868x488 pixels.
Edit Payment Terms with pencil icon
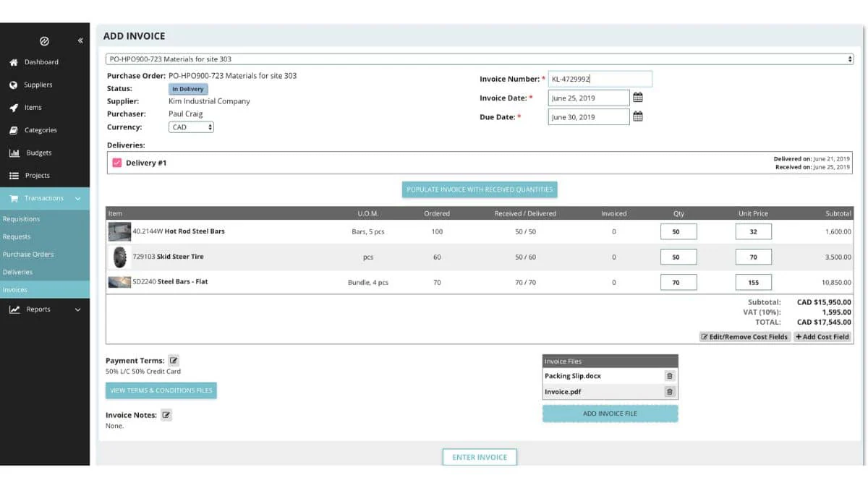click(174, 360)
